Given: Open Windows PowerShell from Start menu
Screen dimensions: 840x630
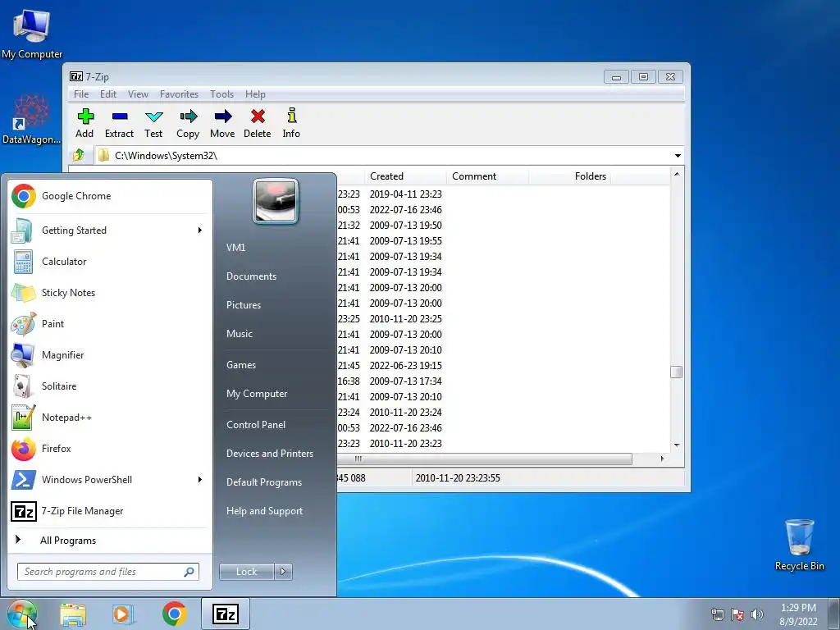Looking at the screenshot, I should coord(110,479).
